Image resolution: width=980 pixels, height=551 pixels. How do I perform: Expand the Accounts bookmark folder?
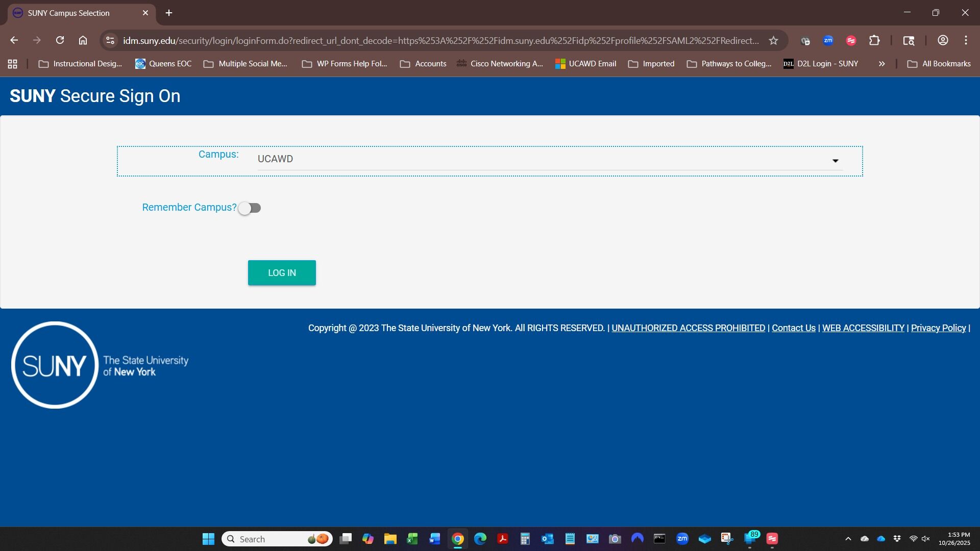[x=423, y=64]
